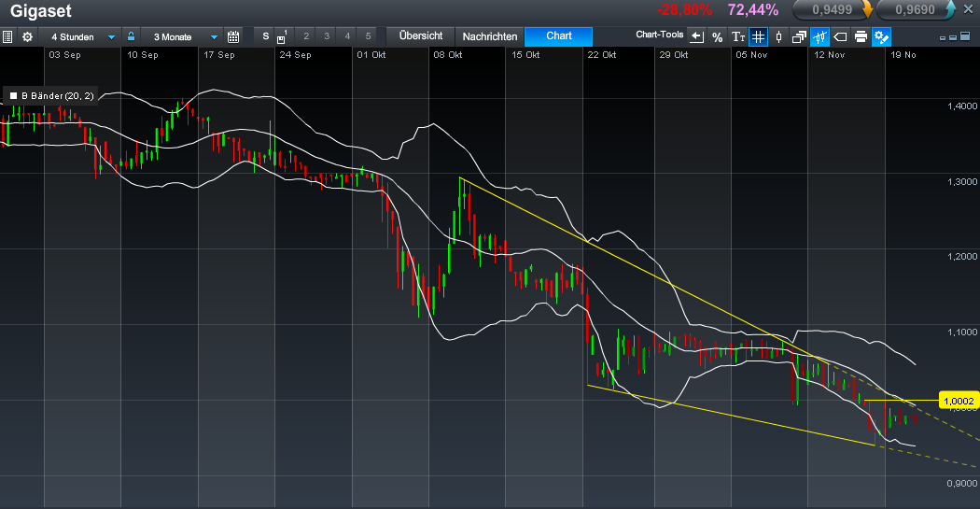
Task: Toggle the blue lock icon
Action: [132, 37]
